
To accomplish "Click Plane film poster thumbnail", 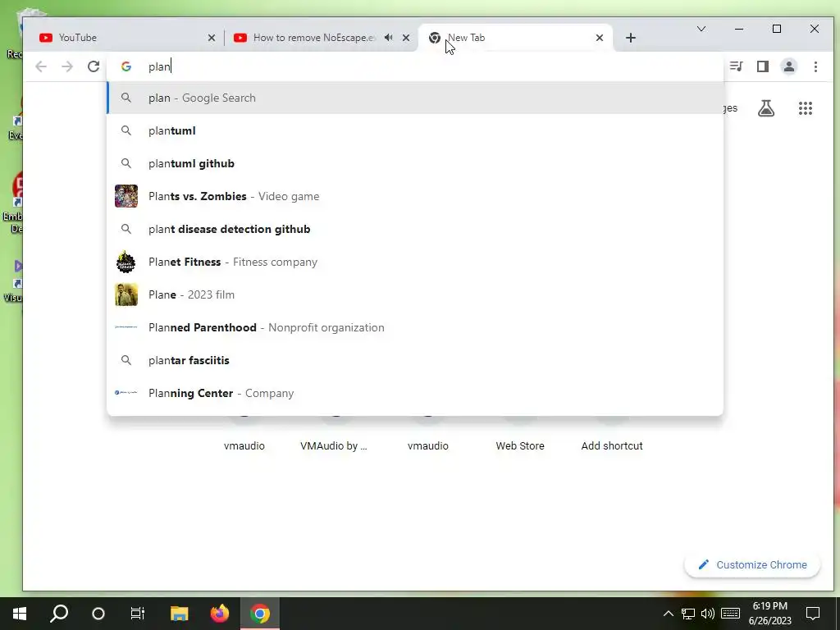I will click(126, 294).
